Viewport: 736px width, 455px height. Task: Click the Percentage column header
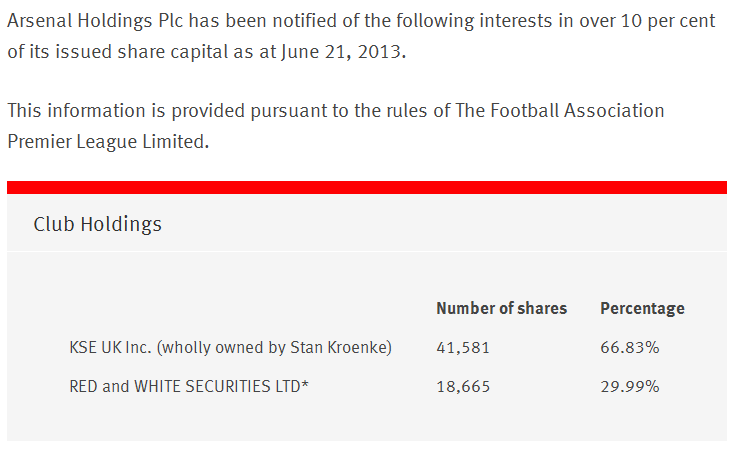tap(642, 308)
